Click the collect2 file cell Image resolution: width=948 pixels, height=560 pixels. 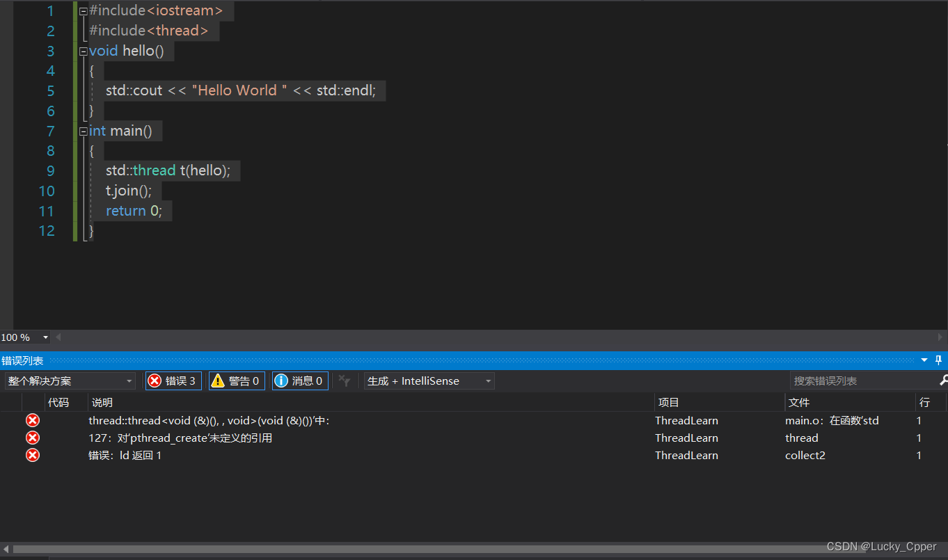pyautogui.click(x=805, y=455)
